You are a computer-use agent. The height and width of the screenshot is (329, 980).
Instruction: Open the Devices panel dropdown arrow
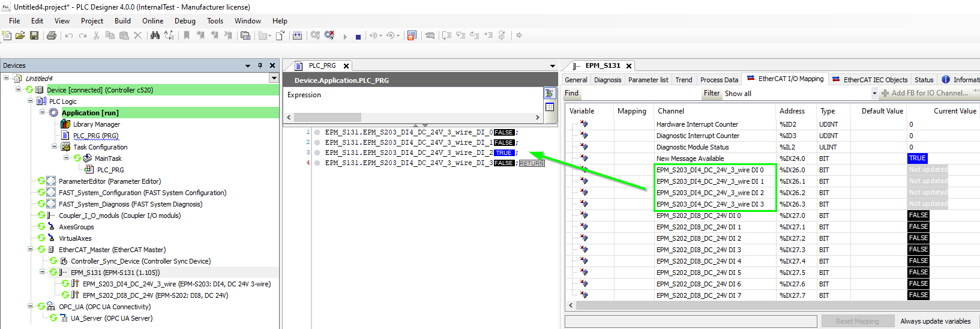point(248,65)
